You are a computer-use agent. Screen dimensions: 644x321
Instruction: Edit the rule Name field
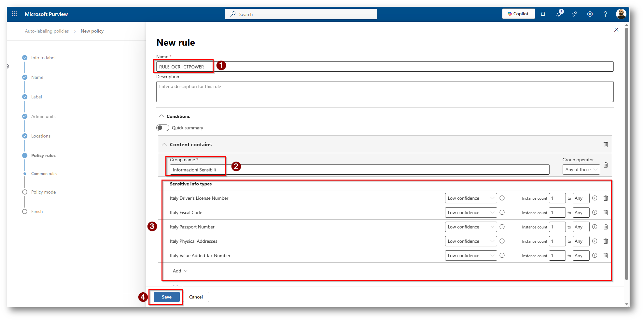pyautogui.click(x=385, y=66)
